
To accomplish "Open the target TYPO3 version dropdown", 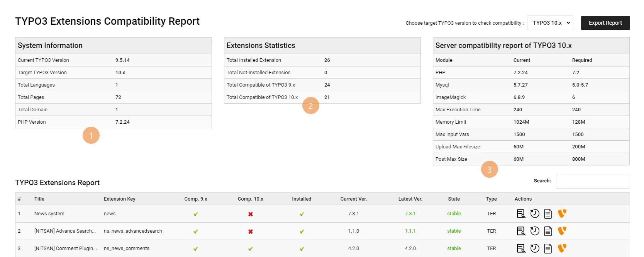I will tap(550, 23).
